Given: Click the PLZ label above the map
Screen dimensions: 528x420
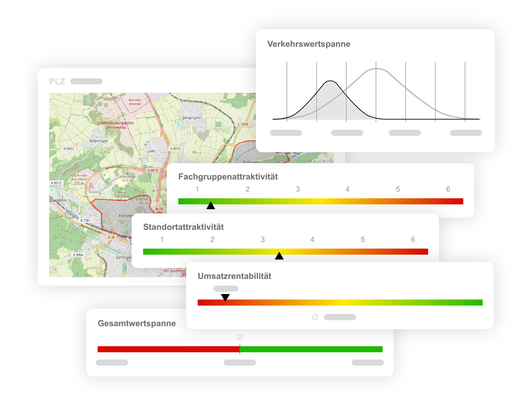Looking at the screenshot, I should 57,82.
